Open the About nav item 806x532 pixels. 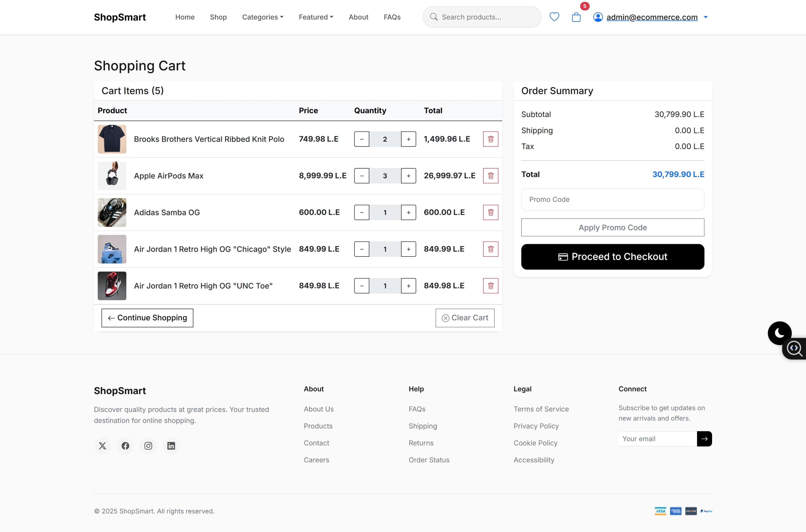pos(358,17)
